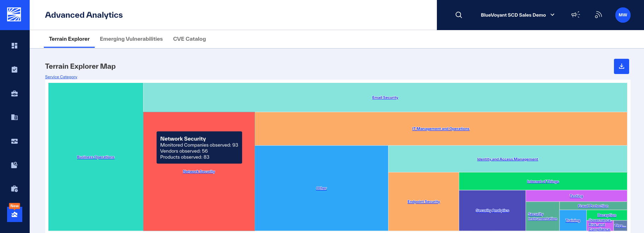The image size is (644, 233).
Task: Open the Endpoint Security treemap link
Action: tap(423, 201)
